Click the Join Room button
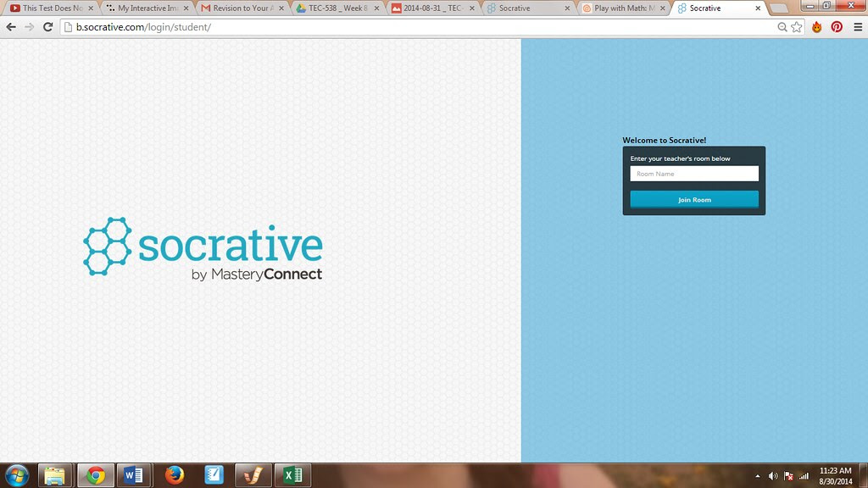The image size is (868, 488). pos(694,200)
